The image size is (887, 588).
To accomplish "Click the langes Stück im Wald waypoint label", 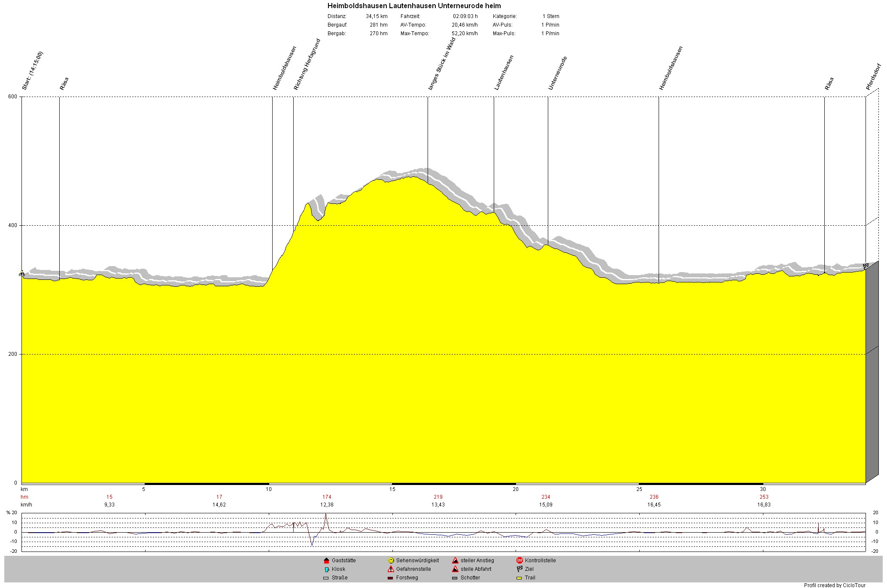I will [x=442, y=64].
